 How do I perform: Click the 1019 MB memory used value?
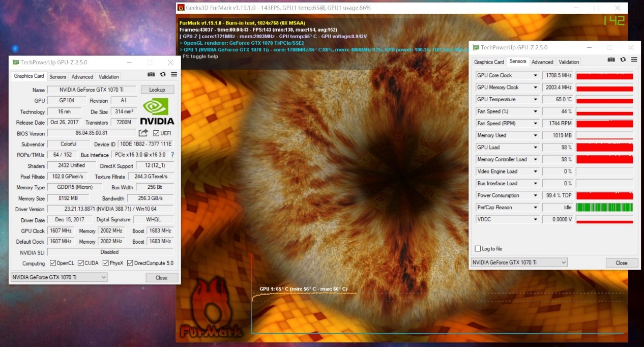[558, 135]
